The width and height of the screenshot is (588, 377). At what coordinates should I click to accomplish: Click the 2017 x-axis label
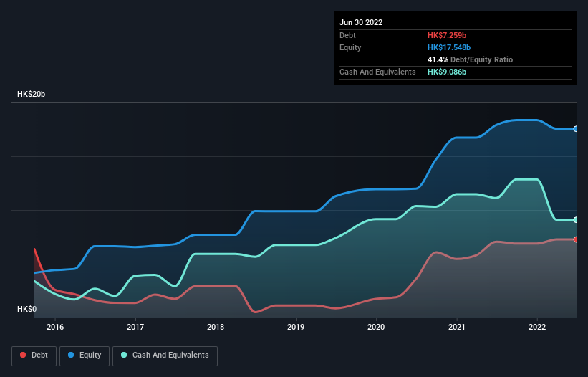(x=135, y=327)
